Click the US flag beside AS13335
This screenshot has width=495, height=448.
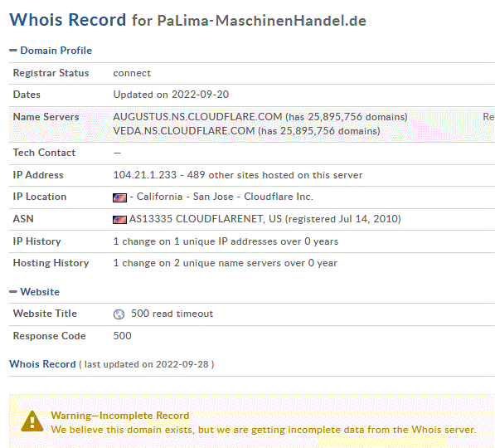pos(119,220)
